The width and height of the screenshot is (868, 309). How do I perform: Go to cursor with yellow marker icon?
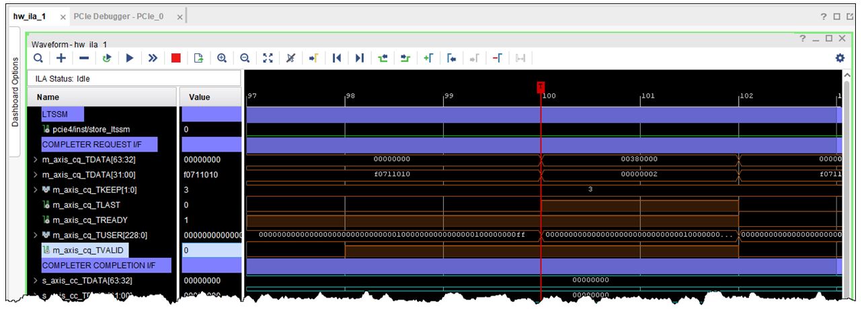tap(313, 58)
